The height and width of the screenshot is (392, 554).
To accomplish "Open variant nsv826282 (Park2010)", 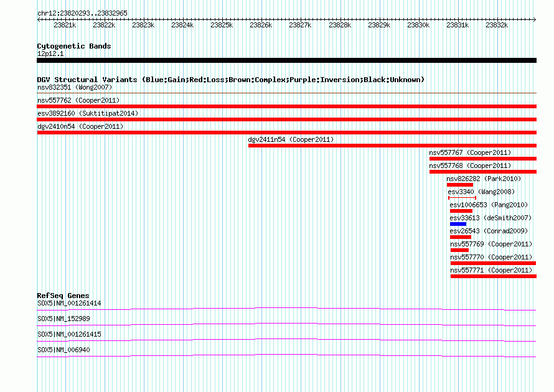I will [x=484, y=179].
